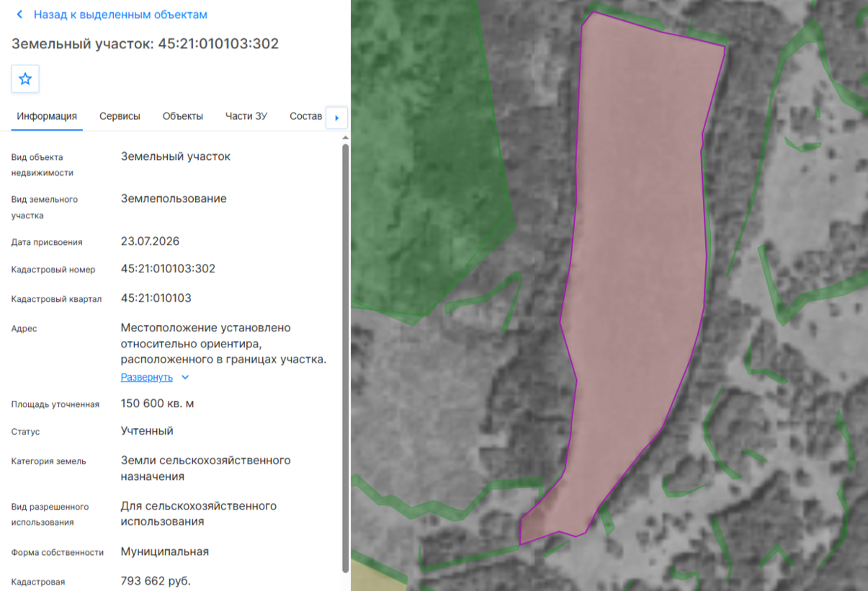Click the Дата присвоения label
The image size is (868, 591).
coord(47,242)
